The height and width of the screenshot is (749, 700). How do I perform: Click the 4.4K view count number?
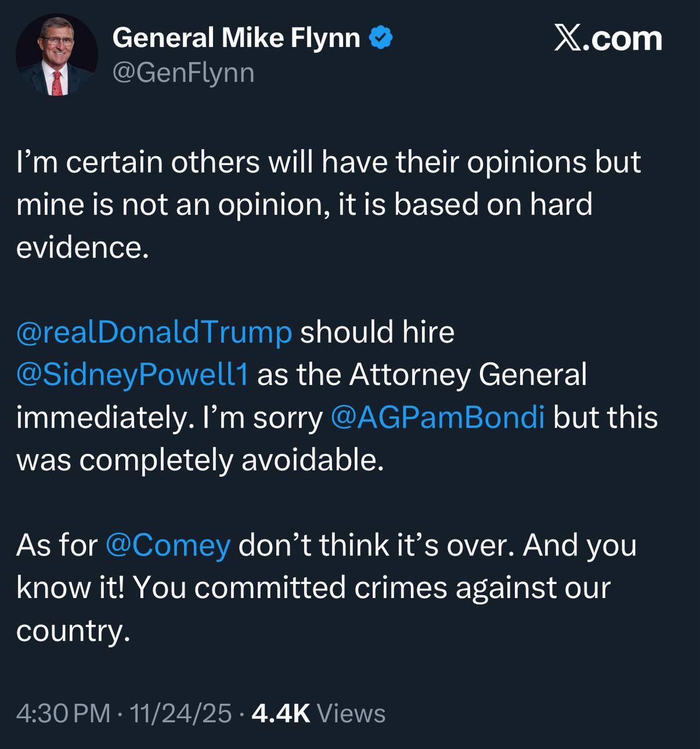tap(280, 713)
